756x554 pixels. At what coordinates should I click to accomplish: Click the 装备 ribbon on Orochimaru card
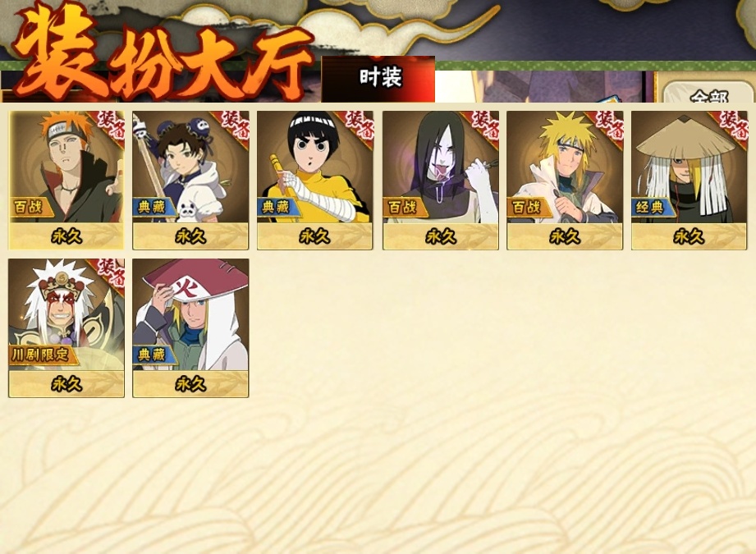tap(486, 123)
